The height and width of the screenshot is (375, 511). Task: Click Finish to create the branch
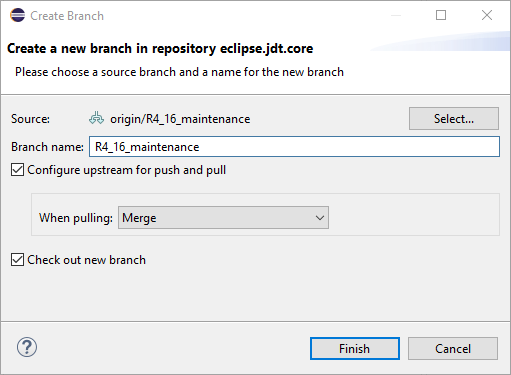(355, 349)
